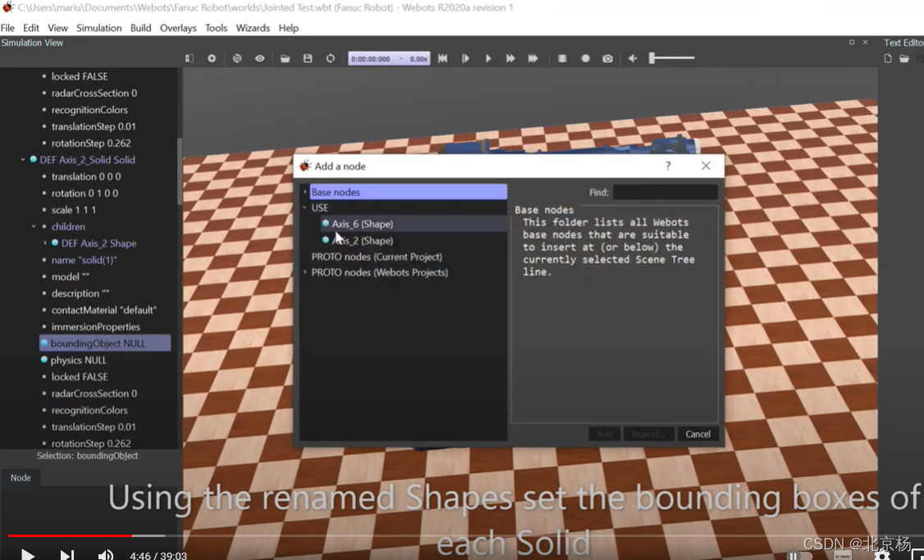Expand Base nodes in Add a node

point(304,192)
